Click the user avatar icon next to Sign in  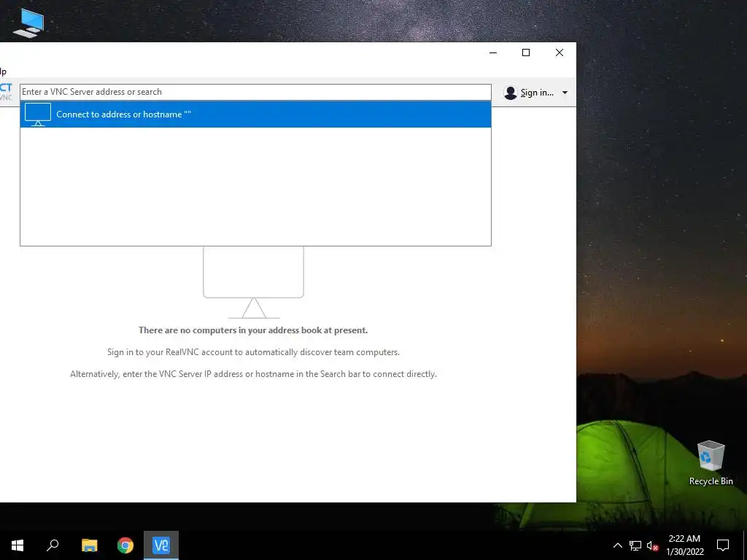(x=510, y=93)
